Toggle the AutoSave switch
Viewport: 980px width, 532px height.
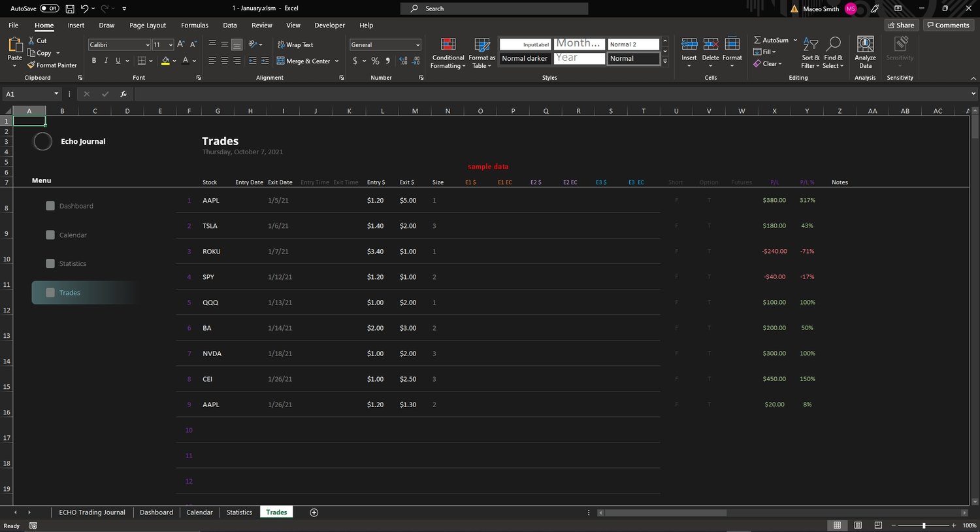coord(50,8)
